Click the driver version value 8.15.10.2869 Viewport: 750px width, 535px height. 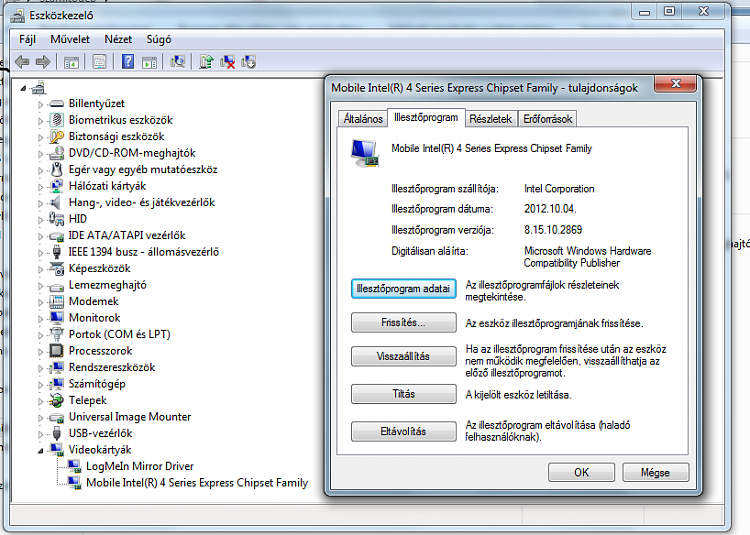[x=553, y=230]
